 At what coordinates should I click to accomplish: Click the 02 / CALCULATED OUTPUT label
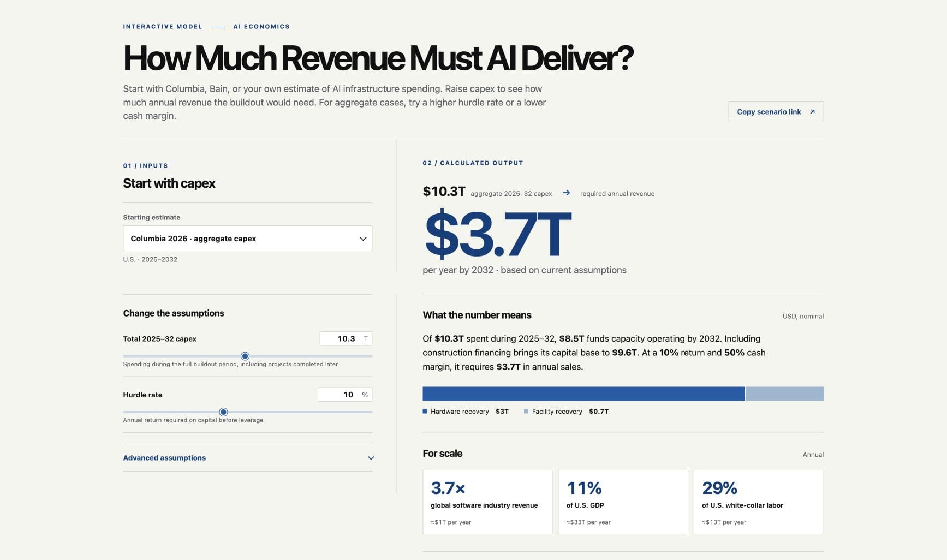coord(473,163)
